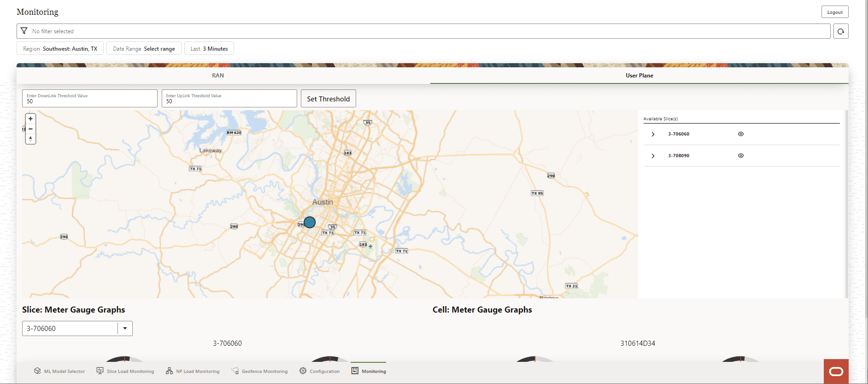The width and height of the screenshot is (868, 384).
Task: Refresh the monitoring data
Action: [841, 31]
